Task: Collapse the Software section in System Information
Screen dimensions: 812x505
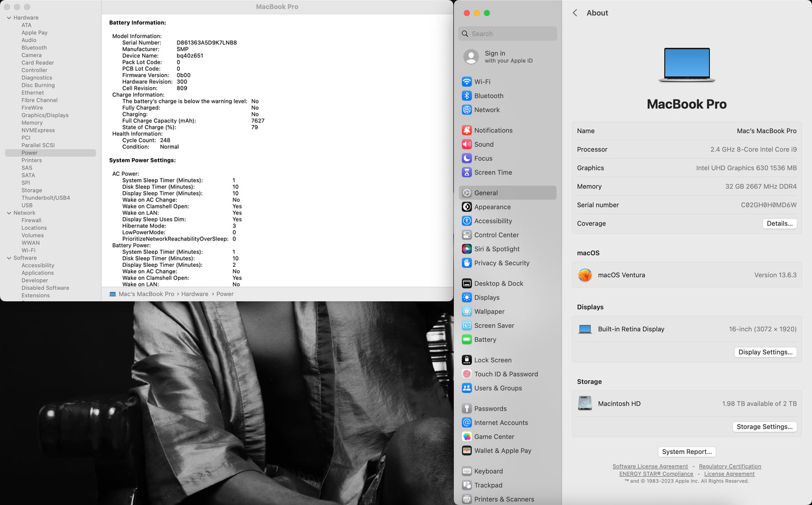Action: 9,258
